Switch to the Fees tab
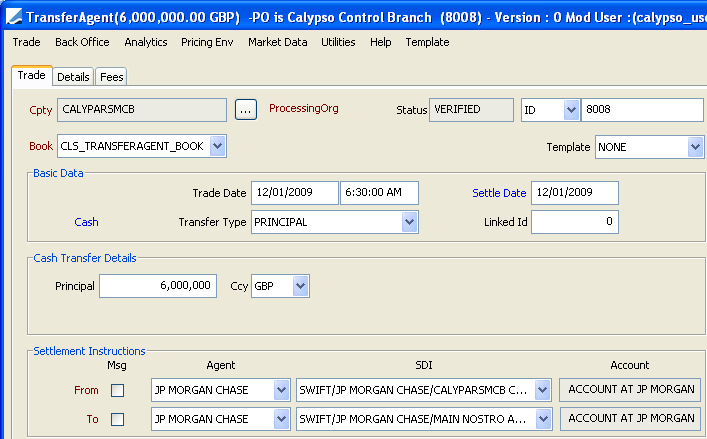707x439 pixels. pos(111,77)
